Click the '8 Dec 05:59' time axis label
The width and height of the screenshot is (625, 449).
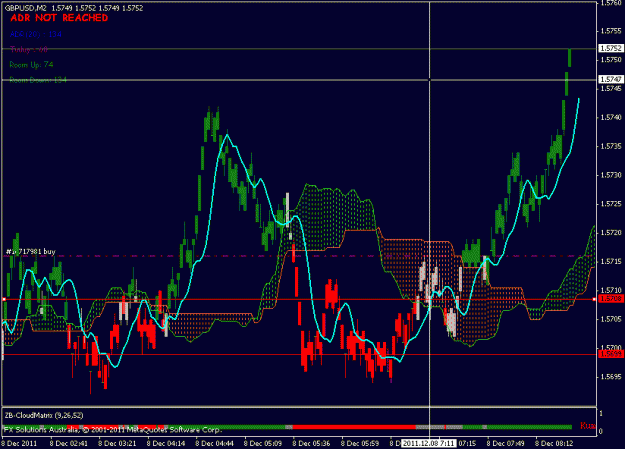tap(360, 443)
